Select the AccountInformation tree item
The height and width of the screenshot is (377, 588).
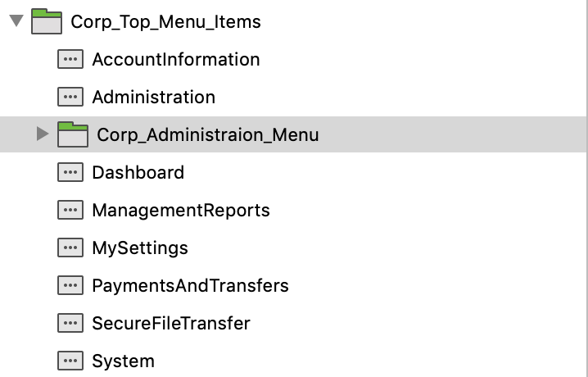[x=176, y=59]
